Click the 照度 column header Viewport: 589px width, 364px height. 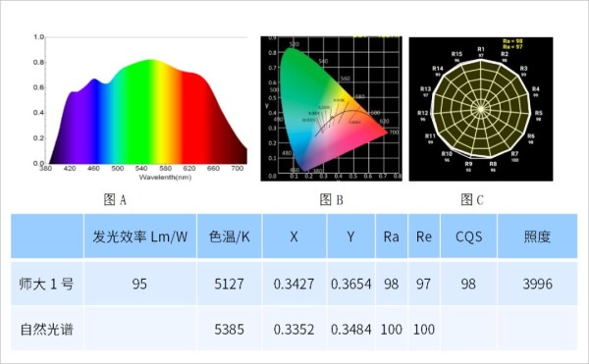(x=537, y=236)
